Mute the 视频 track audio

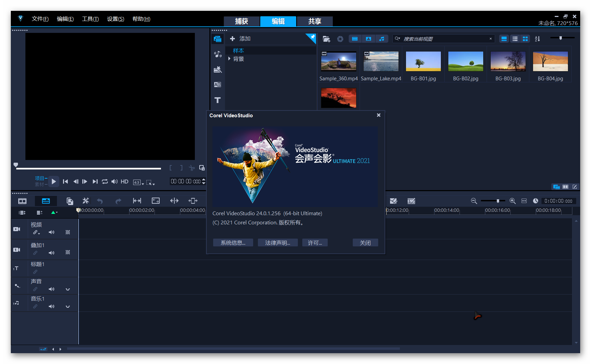click(52, 232)
